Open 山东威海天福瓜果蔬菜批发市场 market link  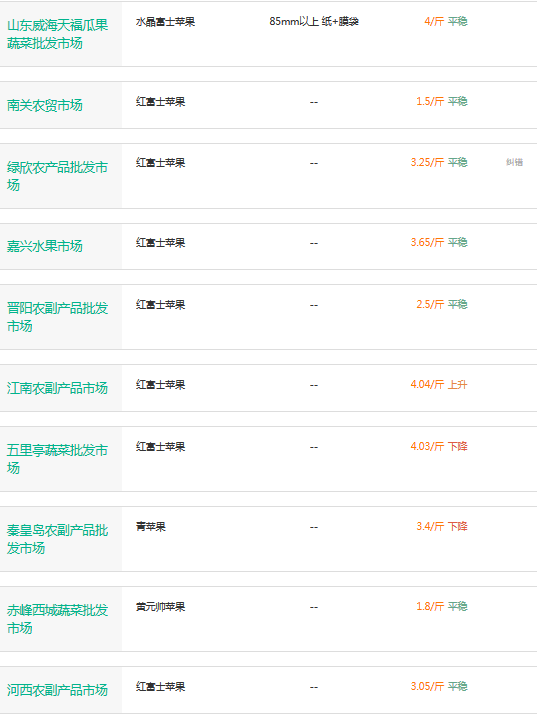coord(57,34)
